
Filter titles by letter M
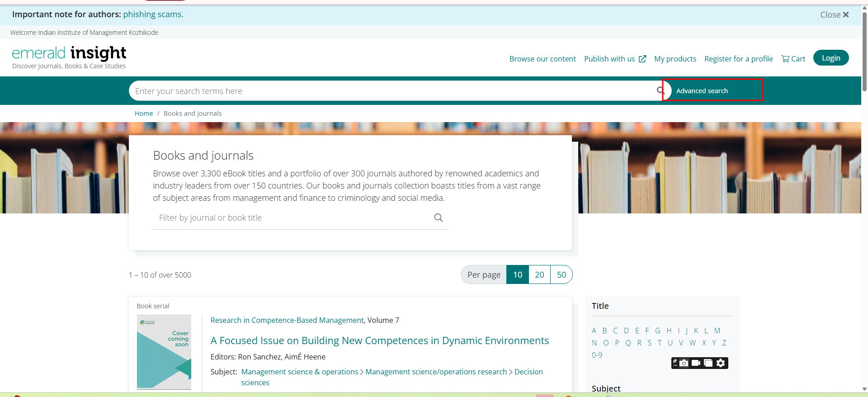pos(717,331)
